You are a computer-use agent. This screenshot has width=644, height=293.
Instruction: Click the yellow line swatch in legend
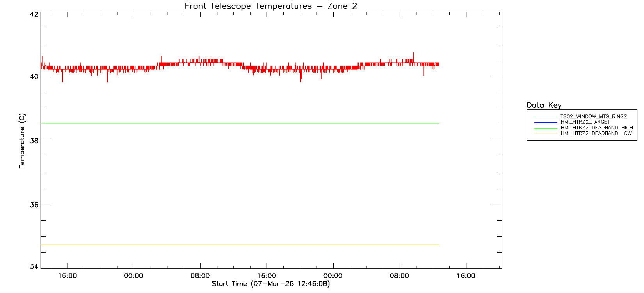click(x=546, y=134)
